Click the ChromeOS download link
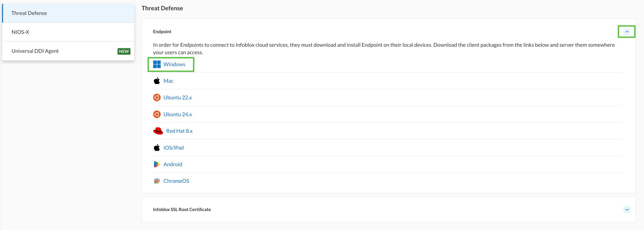The width and height of the screenshot is (644, 230). pyautogui.click(x=176, y=181)
